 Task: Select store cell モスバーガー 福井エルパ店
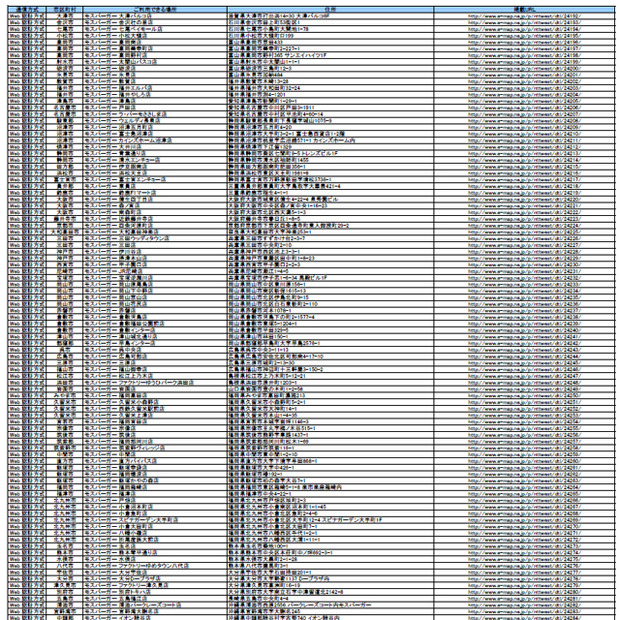[155, 88]
